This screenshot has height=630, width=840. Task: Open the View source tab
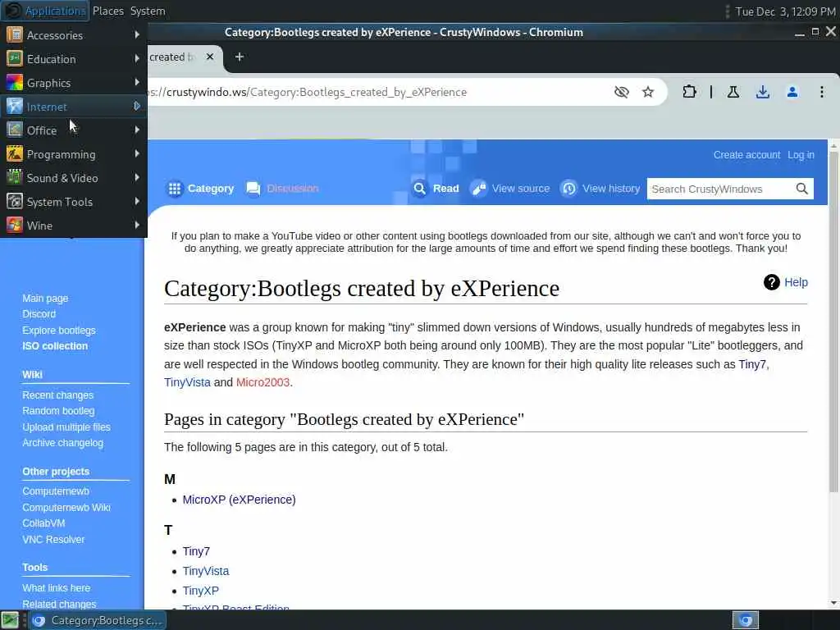(x=510, y=189)
